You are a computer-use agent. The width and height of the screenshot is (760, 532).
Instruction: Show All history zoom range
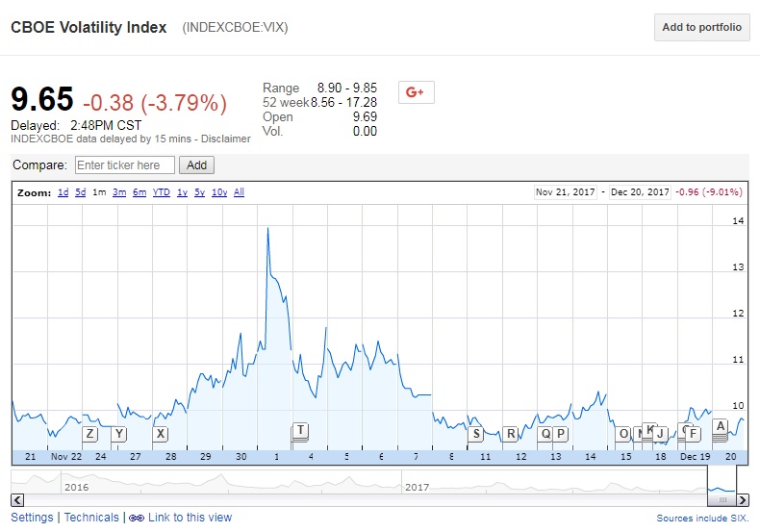coord(239,192)
